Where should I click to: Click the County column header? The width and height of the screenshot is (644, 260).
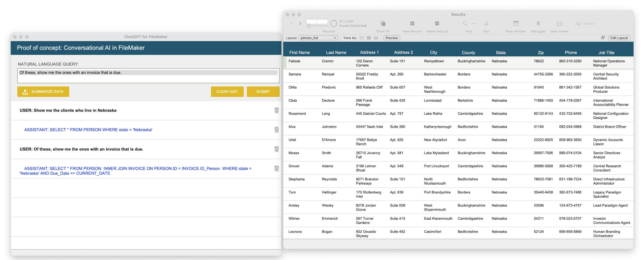pyautogui.click(x=468, y=53)
